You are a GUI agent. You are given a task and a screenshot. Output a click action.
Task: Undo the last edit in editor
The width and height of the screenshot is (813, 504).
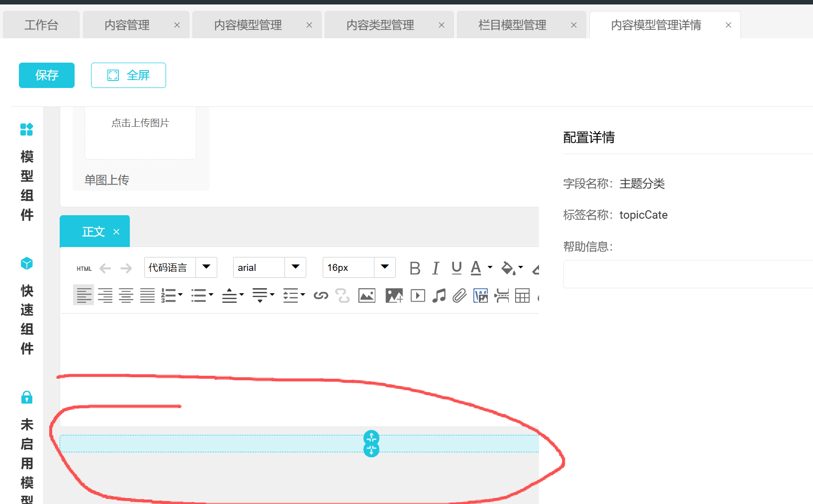tap(105, 268)
